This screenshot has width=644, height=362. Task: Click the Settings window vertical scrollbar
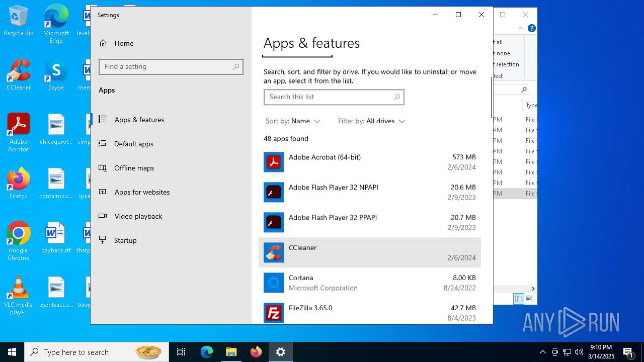pyautogui.click(x=492, y=98)
